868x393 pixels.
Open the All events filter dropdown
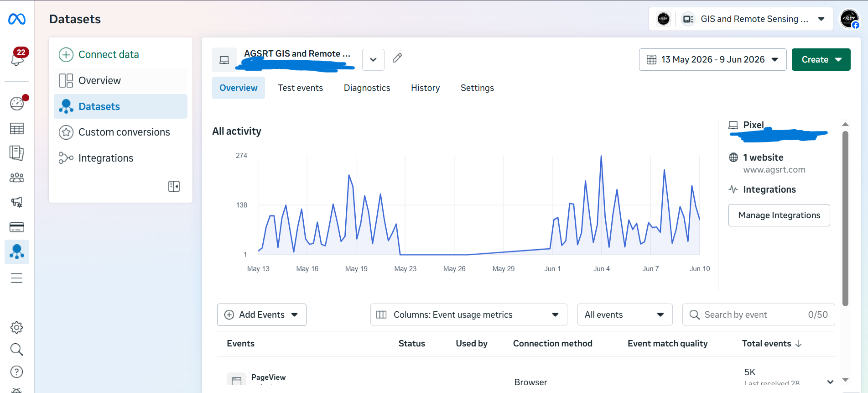(x=625, y=314)
